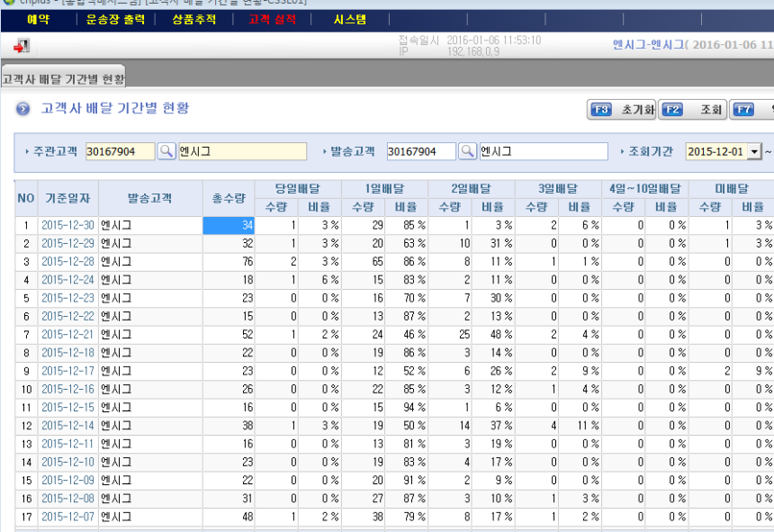Click the 발송고객 column header in table
This screenshot has height=532, width=774.
click(150, 198)
